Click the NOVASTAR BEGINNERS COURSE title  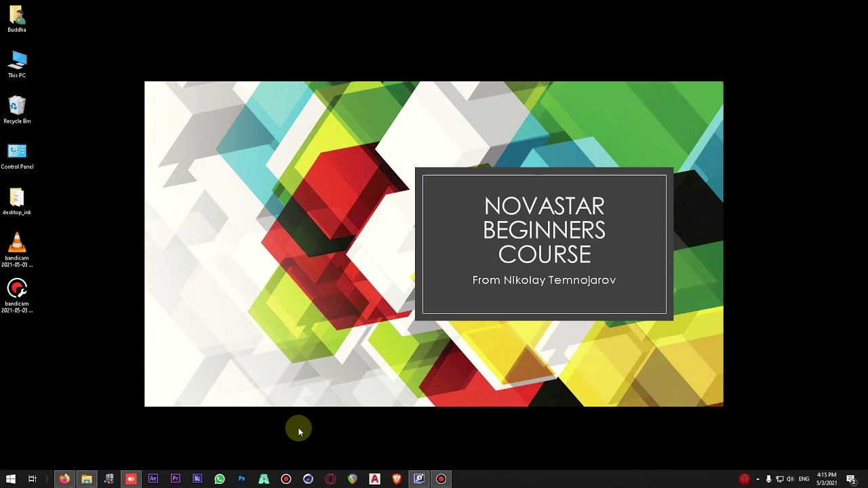coord(544,230)
